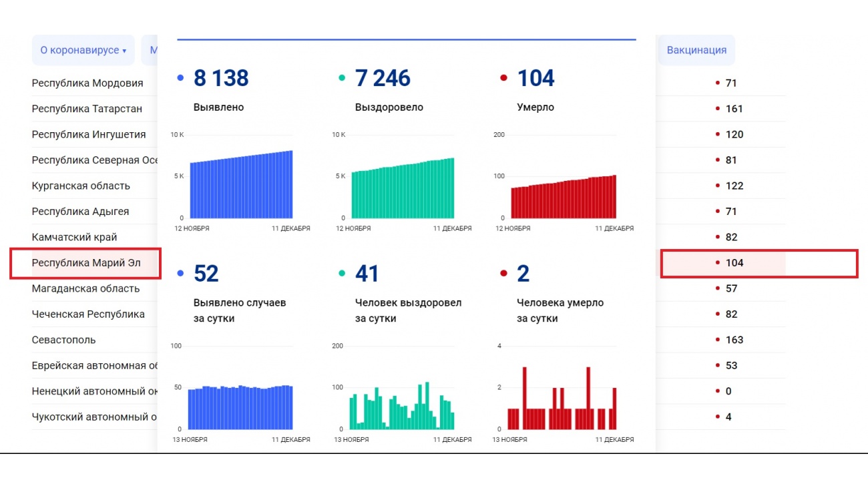
Task: Click the 8 138 detected total number
Action: click(221, 78)
